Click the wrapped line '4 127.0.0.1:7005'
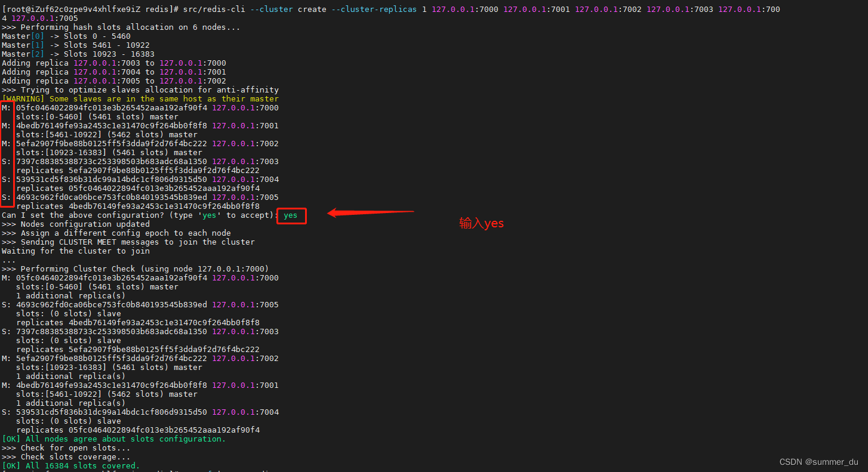The height and width of the screenshot is (472, 868). [40, 18]
